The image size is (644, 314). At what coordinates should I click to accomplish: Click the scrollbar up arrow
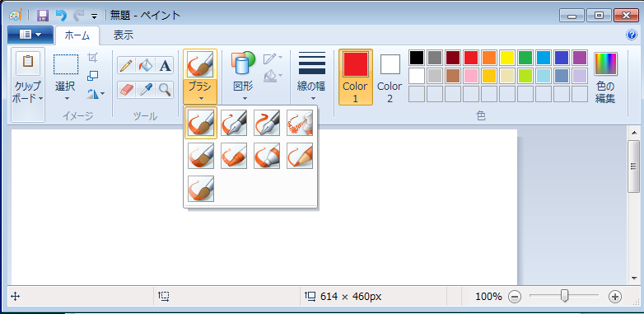tap(634, 133)
